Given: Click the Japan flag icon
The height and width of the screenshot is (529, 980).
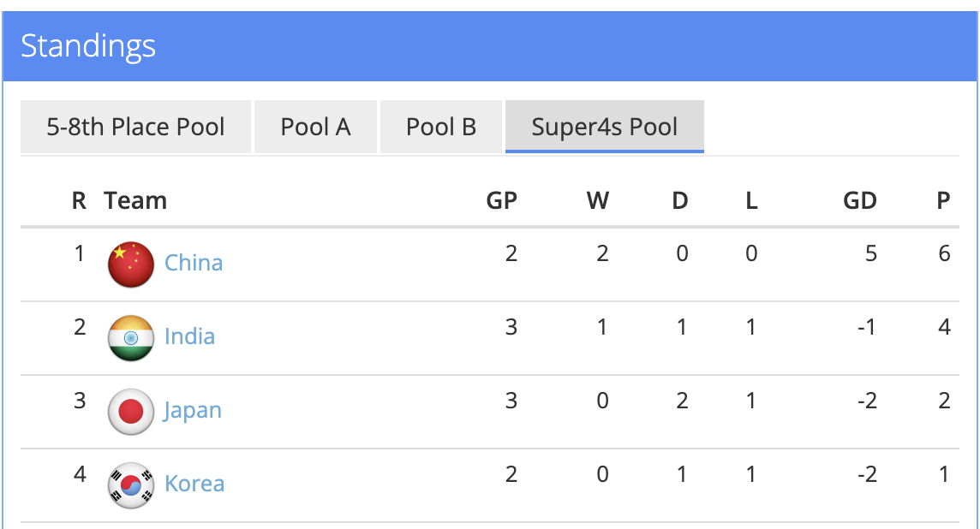Looking at the screenshot, I should click(x=131, y=412).
